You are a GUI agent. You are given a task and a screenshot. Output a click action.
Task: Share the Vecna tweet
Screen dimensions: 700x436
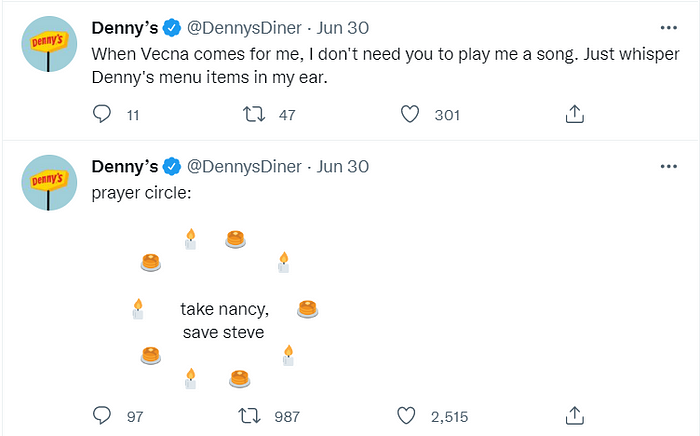click(x=575, y=114)
